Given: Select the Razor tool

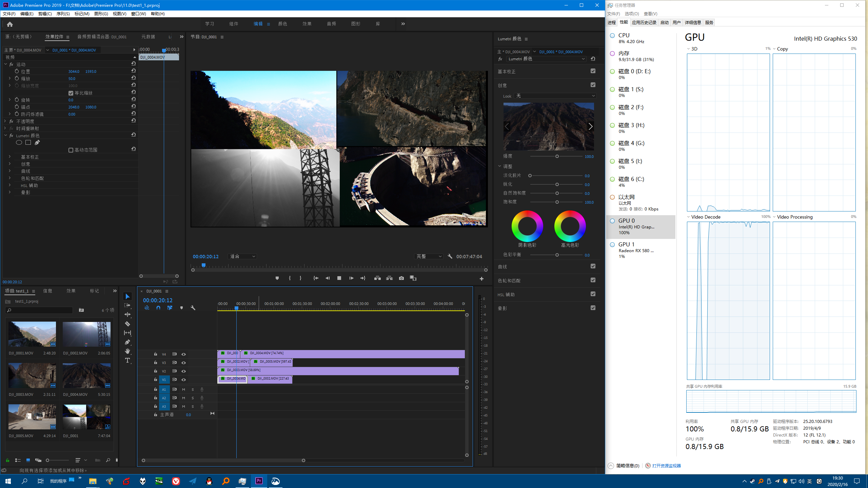Looking at the screenshot, I should click(x=127, y=324).
